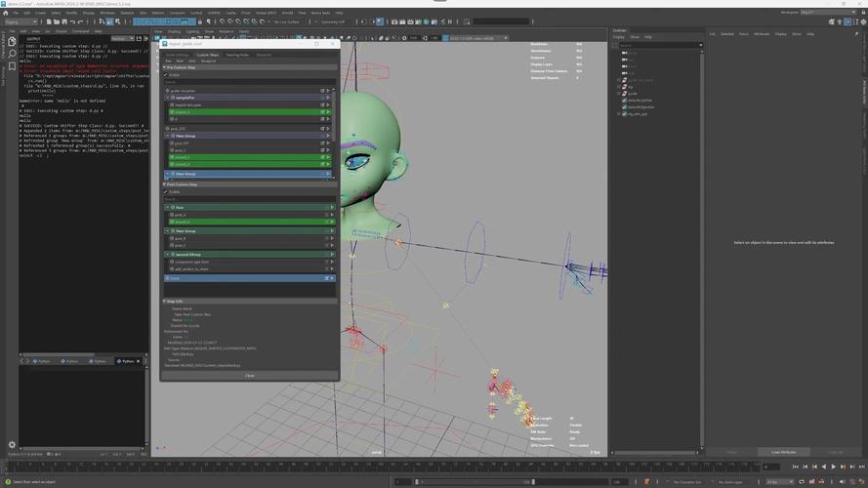Click the Pre Custom Step search field
The width and height of the screenshot is (868, 488).
point(249,82)
